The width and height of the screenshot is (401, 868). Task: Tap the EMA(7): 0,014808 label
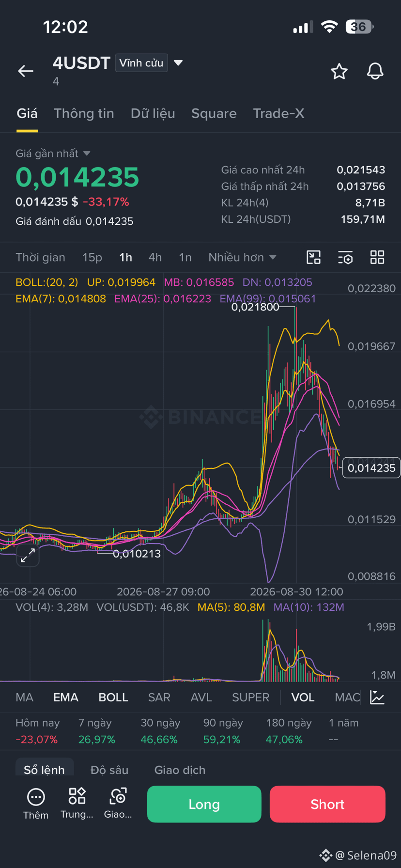tap(61, 299)
